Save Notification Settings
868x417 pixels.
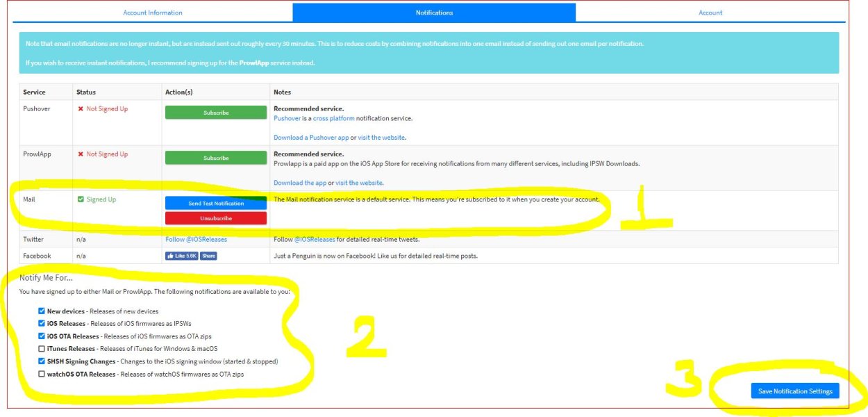click(x=795, y=391)
